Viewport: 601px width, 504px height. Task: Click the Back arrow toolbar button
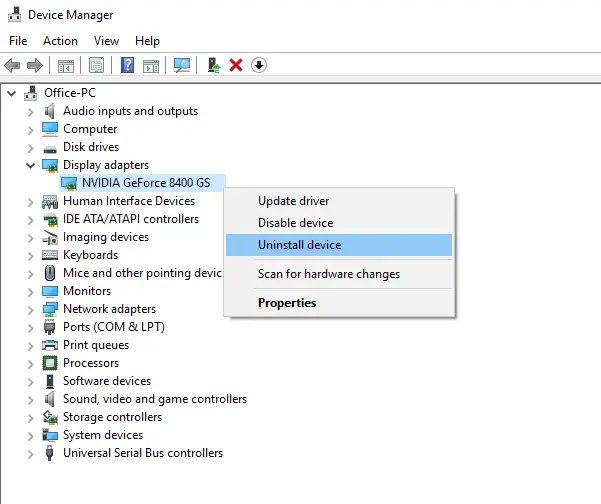12,65
